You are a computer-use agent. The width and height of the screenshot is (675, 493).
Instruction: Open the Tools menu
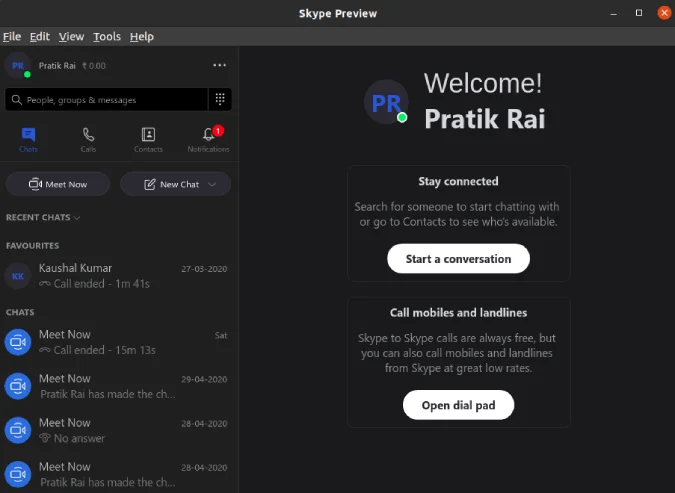click(107, 37)
